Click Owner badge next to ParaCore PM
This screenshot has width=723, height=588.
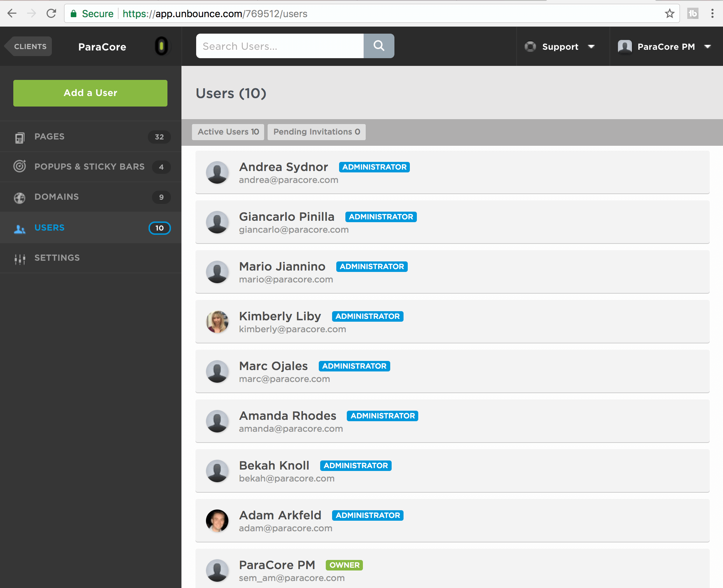[344, 565]
